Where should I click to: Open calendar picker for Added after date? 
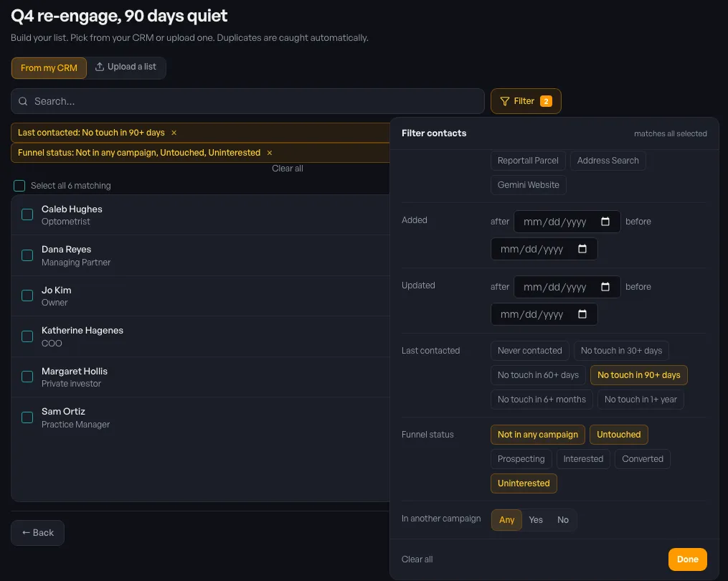click(x=605, y=222)
